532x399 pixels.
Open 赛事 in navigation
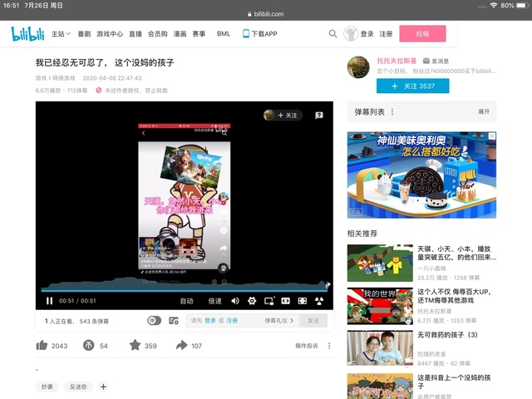[x=199, y=33]
